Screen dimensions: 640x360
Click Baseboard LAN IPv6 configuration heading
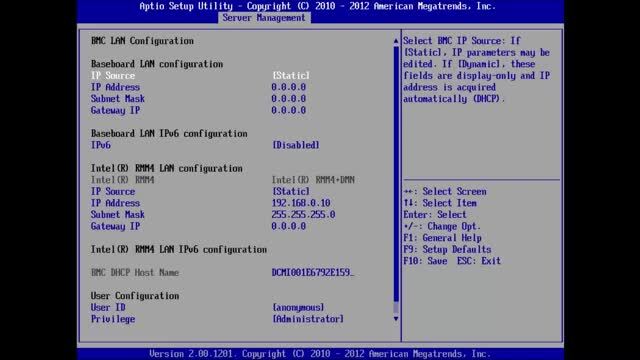[x=169, y=134]
